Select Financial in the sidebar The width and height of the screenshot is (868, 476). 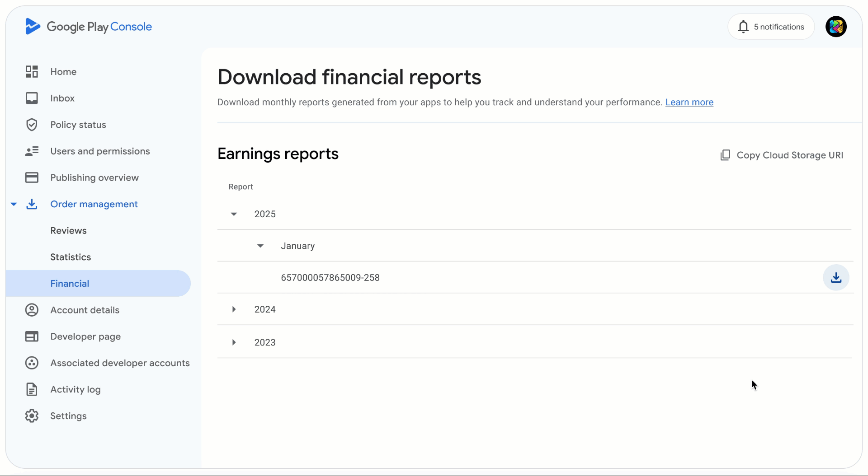(x=70, y=284)
